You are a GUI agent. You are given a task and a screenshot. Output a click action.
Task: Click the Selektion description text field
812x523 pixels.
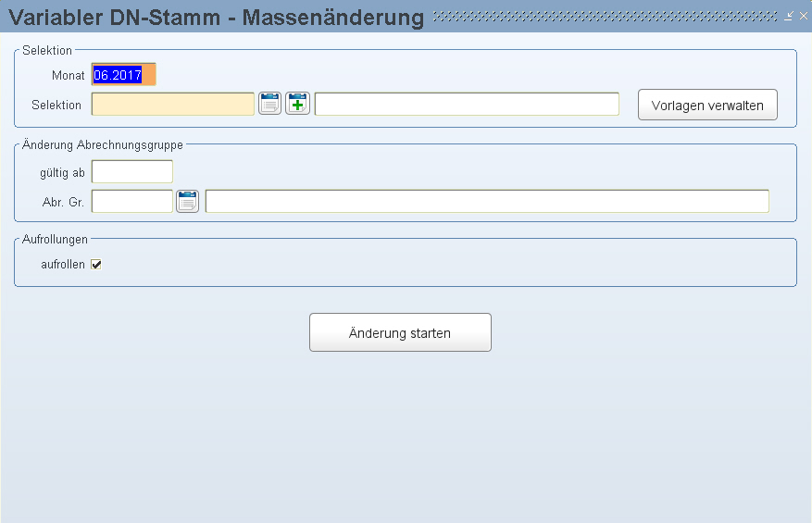(467, 104)
